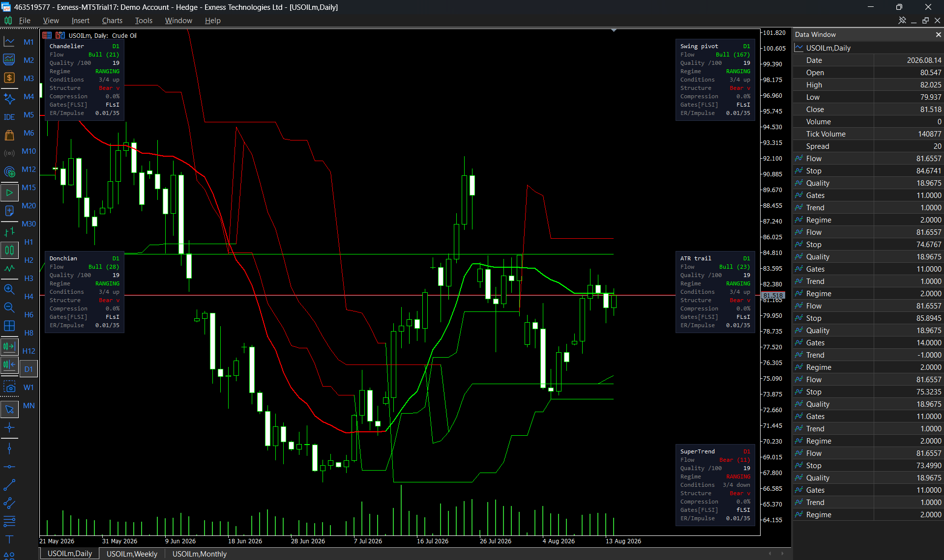The height and width of the screenshot is (560, 944).
Task: Set timeframe to H12
Action: pos(29,351)
